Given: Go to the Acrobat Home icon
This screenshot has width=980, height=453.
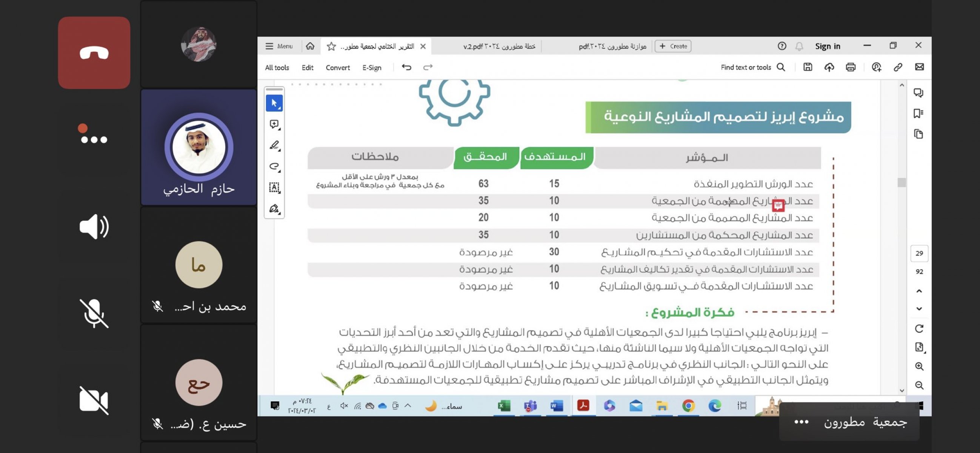Looking at the screenshot, I should pos(310,46).
